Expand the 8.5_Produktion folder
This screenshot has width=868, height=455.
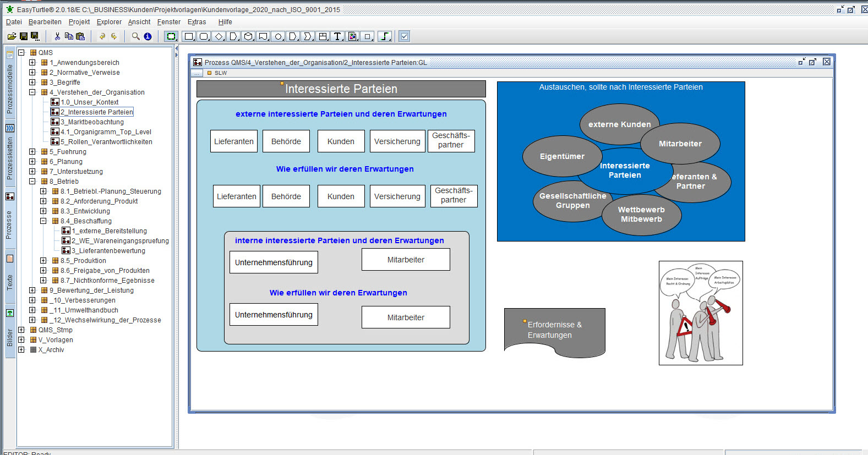pos(43,261)
